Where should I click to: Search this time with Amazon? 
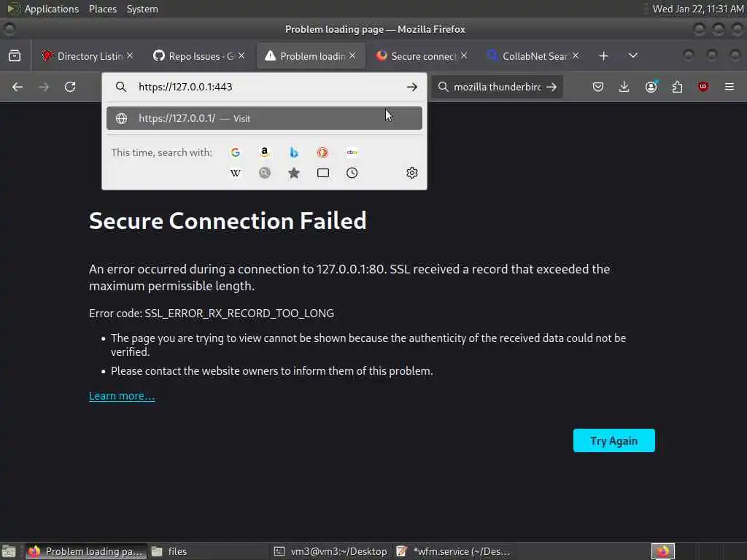265,152
